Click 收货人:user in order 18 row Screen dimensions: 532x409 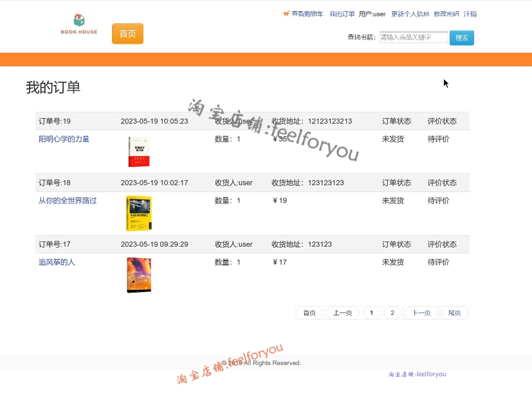click(234, 183)
